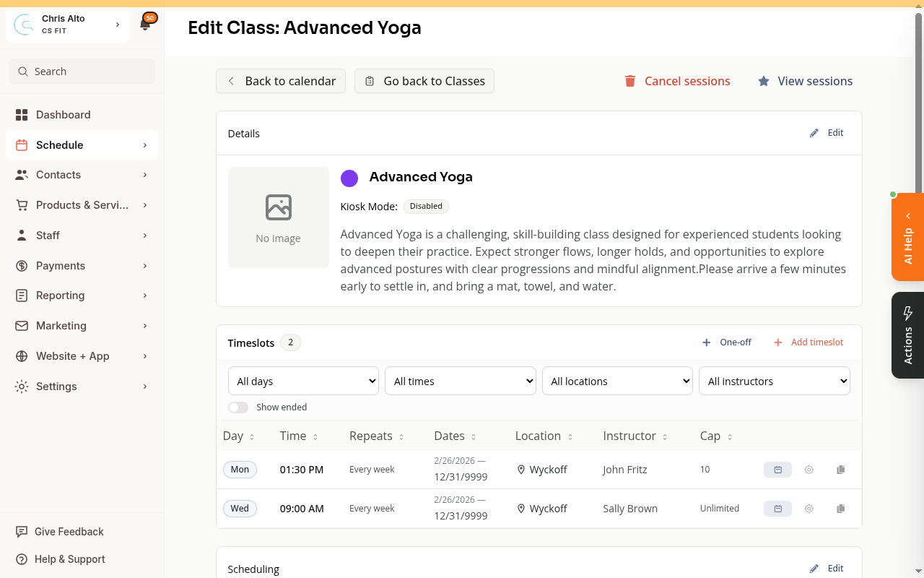Duplicate the Mon 01:30 PM timeslot
Screen dimensions: 924x578
[840, 470]
